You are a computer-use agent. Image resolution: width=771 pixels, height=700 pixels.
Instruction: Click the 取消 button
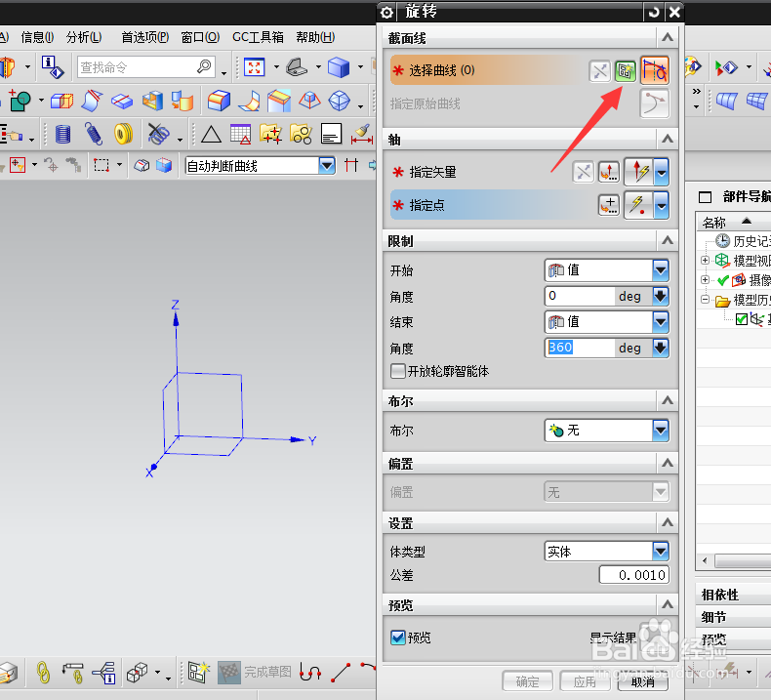point(643,681)
